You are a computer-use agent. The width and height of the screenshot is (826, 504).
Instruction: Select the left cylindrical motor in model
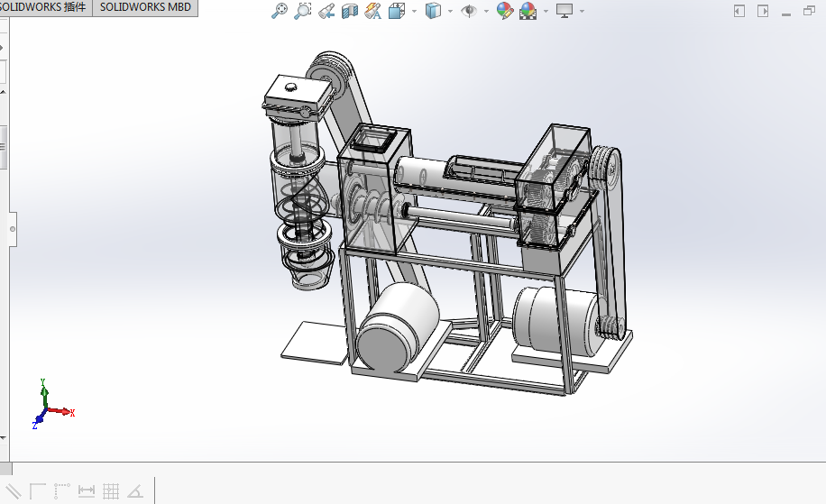[x=396, y=326]
